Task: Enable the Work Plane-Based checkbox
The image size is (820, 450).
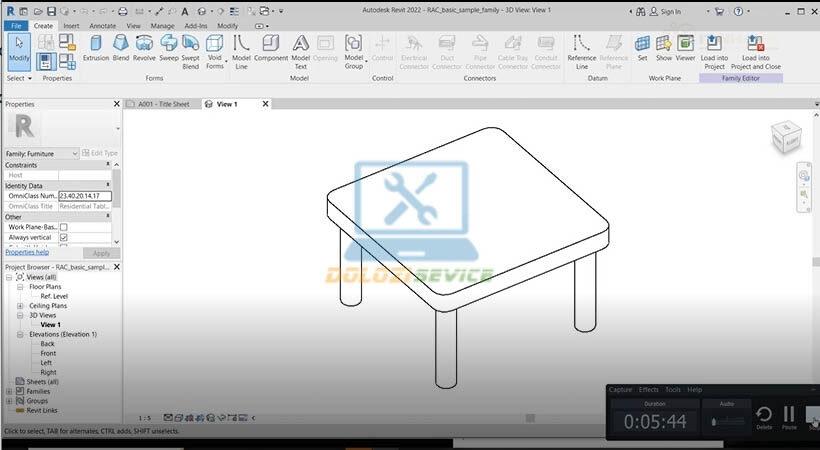Action: point(64,227)
